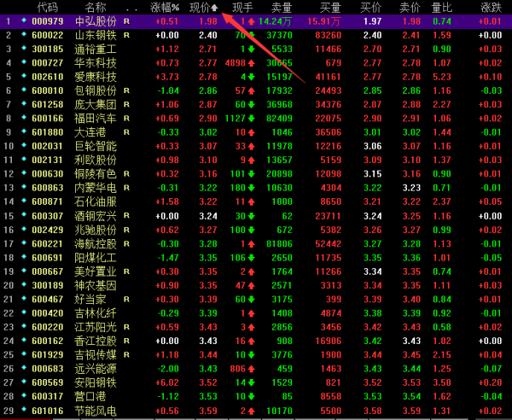Viewport: 512px width, 420px height.
Task: Click the R flag on 福田汽车 row
Action: click(x=126, y=119)
